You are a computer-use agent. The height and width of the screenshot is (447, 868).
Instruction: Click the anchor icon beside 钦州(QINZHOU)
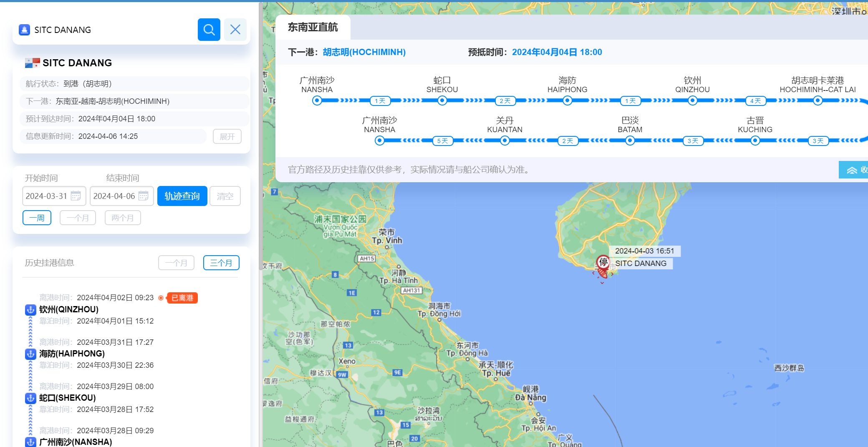(30, 310)
